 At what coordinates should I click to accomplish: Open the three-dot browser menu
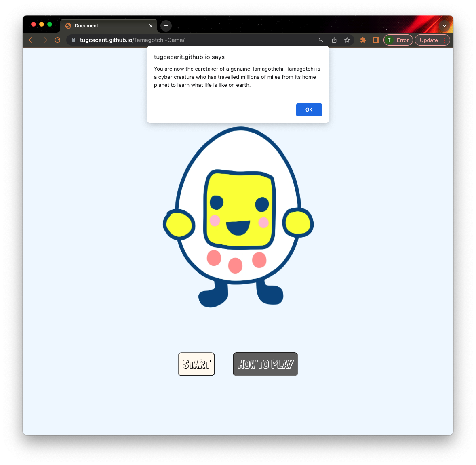pyautogui.click(x=444, y=40)
